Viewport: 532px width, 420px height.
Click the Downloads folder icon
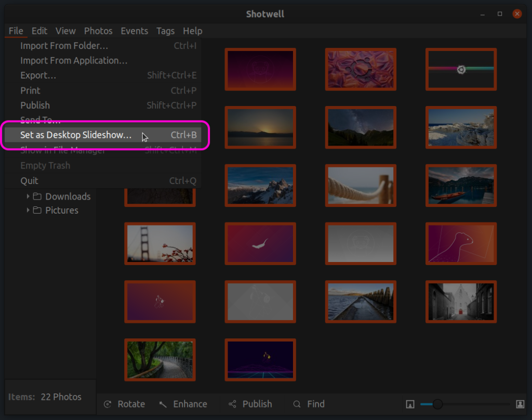(x=37, y=196)
